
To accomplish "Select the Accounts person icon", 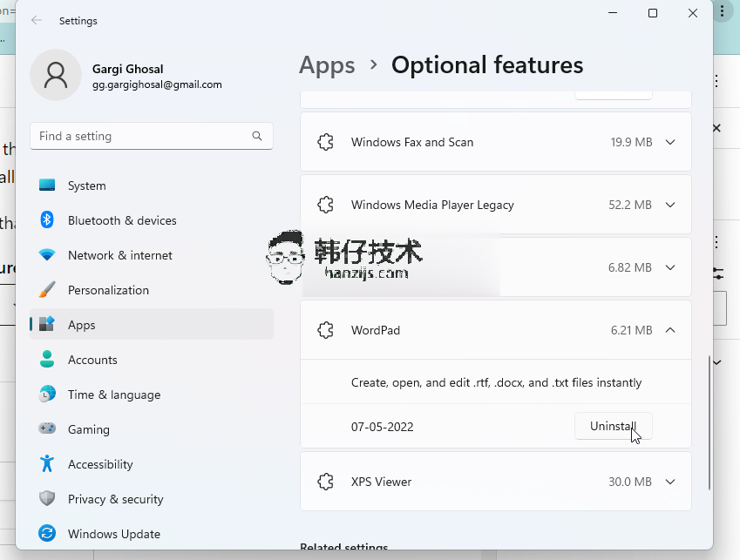I will click(x=47, y=359).
